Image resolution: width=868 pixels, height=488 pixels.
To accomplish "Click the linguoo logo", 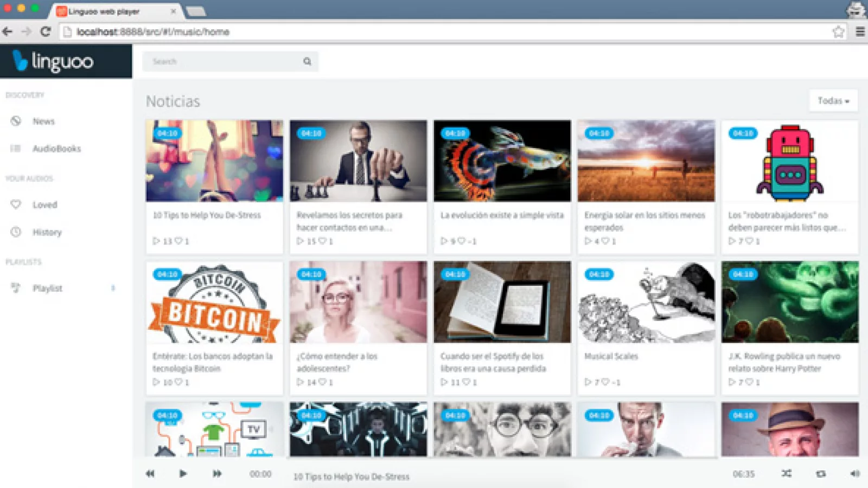I will click(54, 61).
